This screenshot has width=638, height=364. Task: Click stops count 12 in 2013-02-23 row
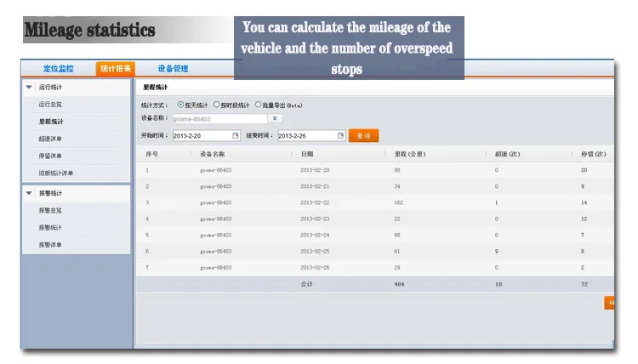584,219
